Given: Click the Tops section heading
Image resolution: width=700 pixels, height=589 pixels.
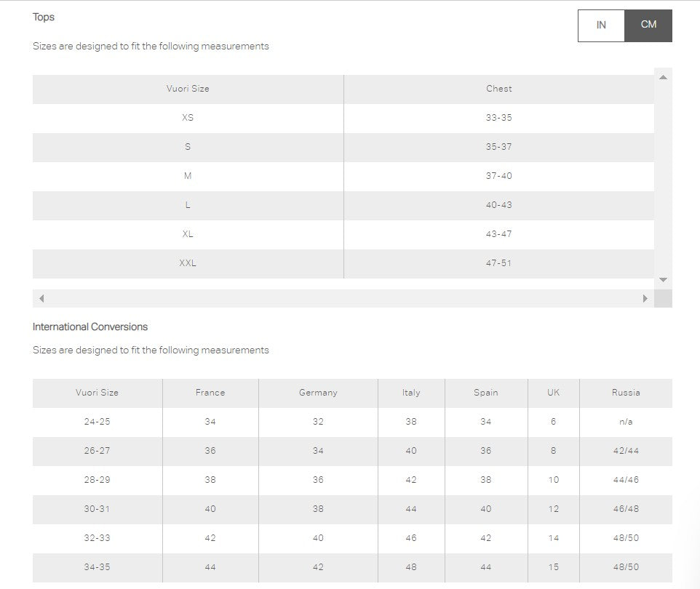Looking at the screenshot, I should point(44,17).
